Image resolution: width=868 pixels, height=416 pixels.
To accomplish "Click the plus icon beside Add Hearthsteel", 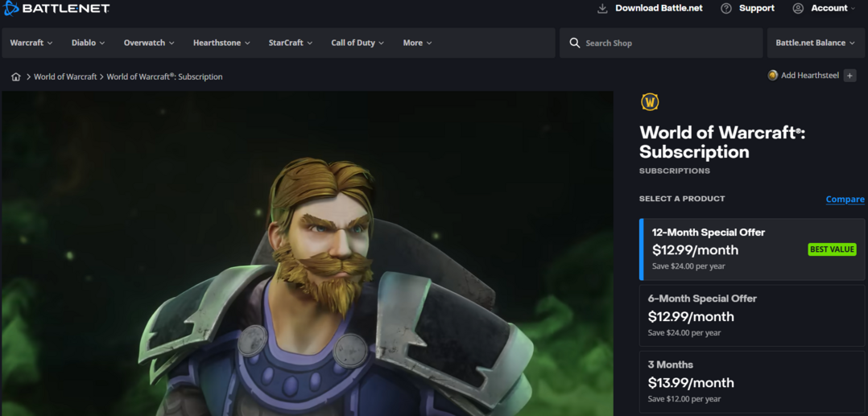I will 849,76.
